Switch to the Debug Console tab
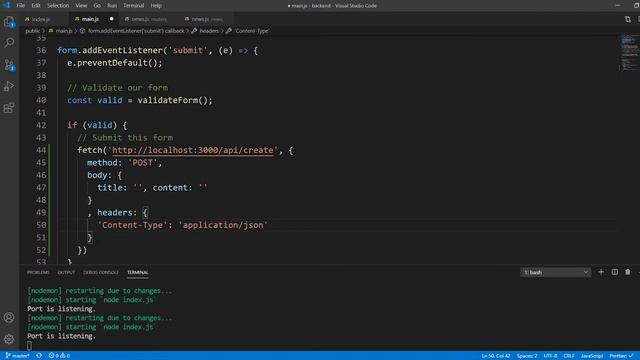Image resolution: width=640 pixels, height=360 pixels. pyautogui.click(x=101, y=272)
